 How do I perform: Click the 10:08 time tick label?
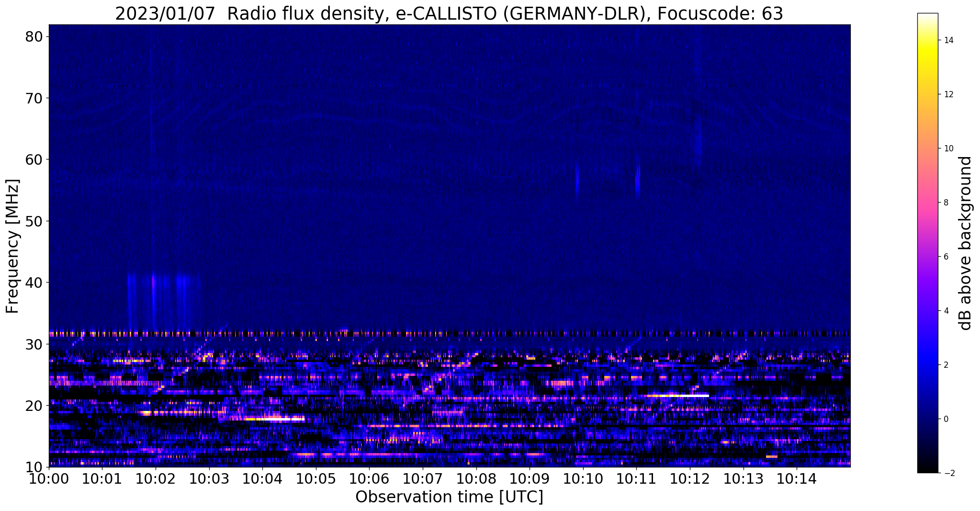(x=476, y=478)
